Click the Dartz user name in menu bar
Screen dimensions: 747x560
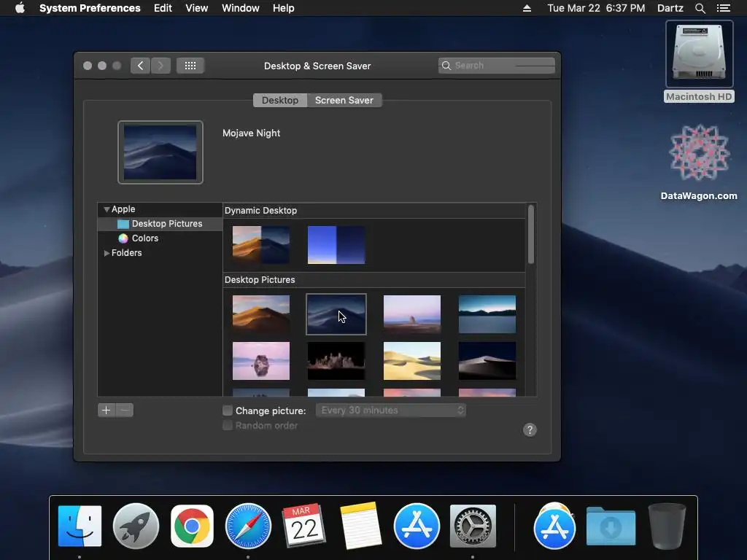(670, 8)
